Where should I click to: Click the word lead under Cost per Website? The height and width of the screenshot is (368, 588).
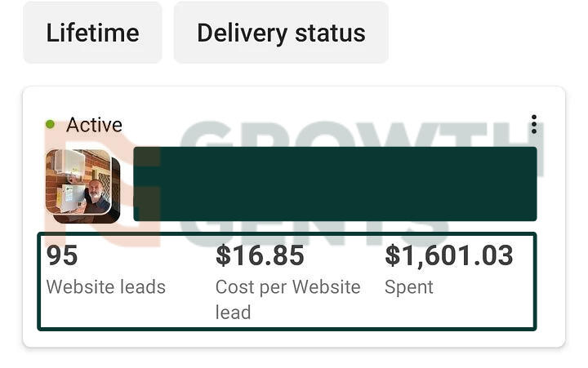coord(233,312)
